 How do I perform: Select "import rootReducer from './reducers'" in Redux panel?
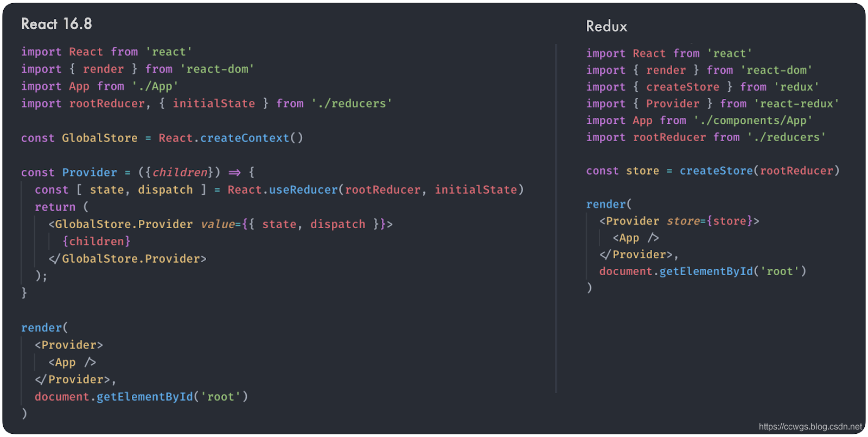[706, 137]
